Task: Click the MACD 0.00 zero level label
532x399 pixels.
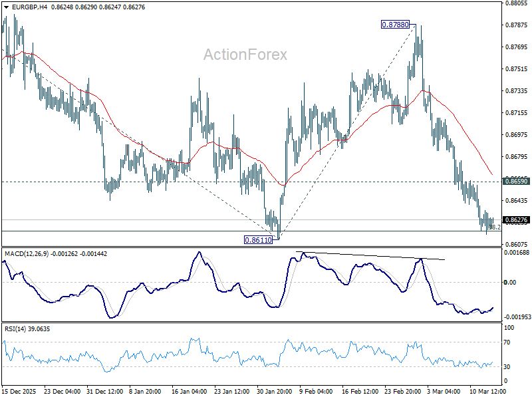Action: click(x=510, y=282)
